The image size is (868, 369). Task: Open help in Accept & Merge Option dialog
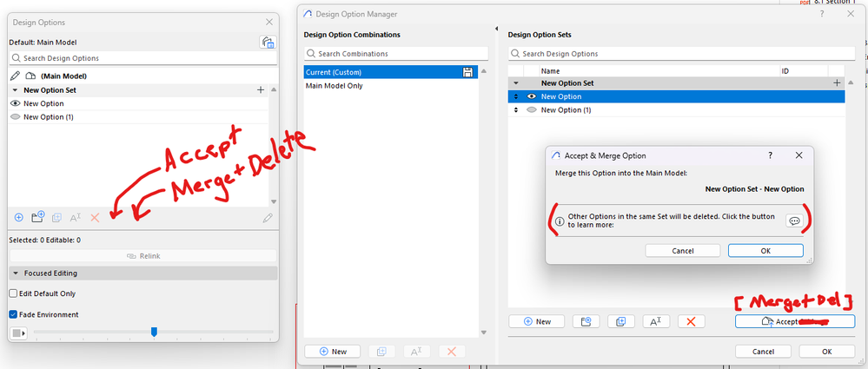(x=770, y=156)
